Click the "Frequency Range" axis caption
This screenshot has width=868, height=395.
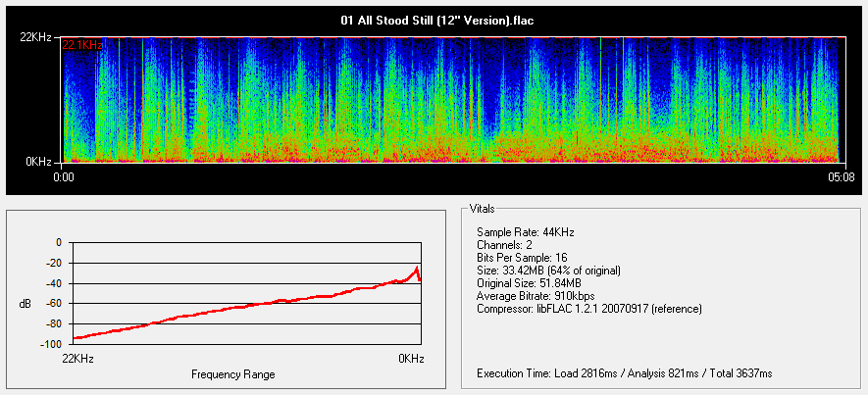point(233,374)
